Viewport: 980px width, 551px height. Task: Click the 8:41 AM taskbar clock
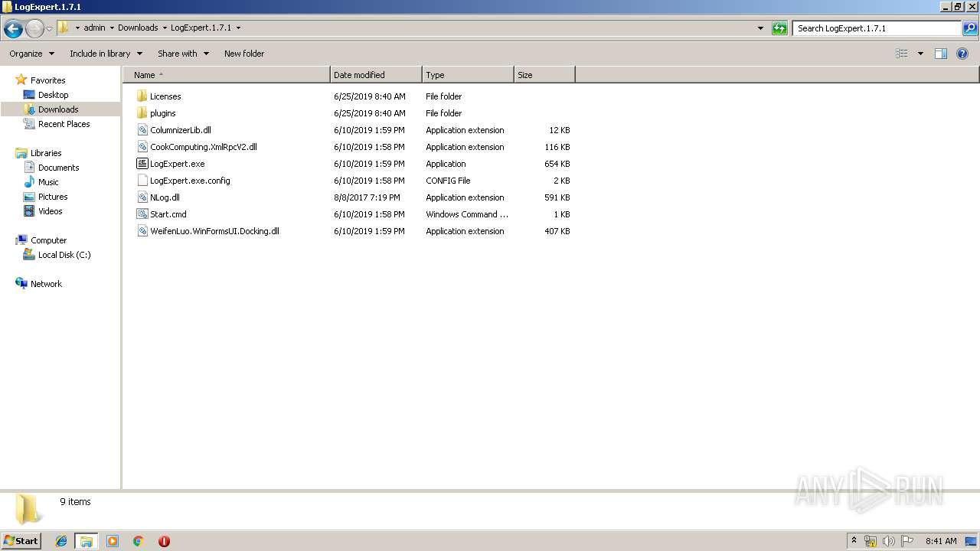[941, 541]
